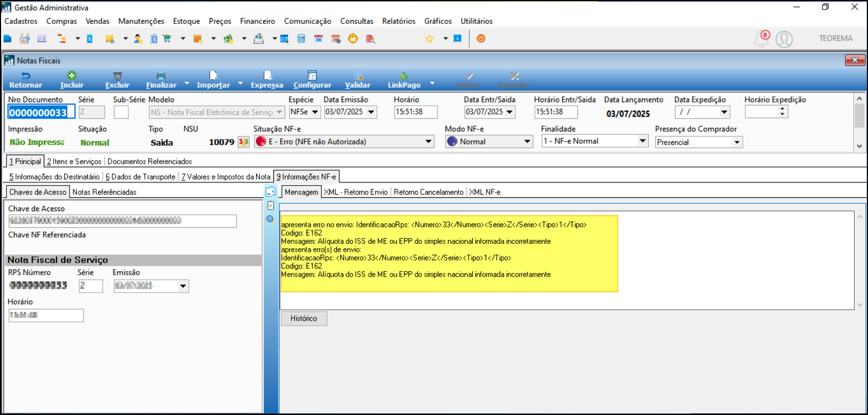This screenshot has height=415, width=868.
Task: Click the plain calendar 30 icon
Action: click(318, 39)
